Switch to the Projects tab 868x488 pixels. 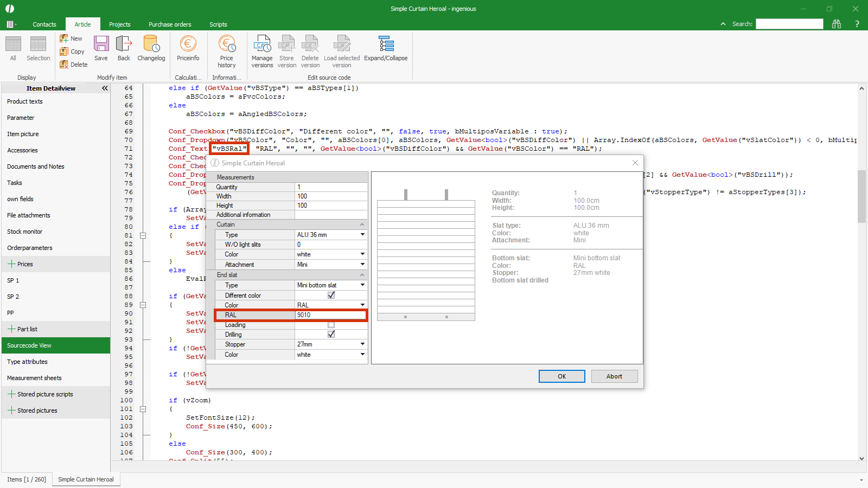click(119, 24)
